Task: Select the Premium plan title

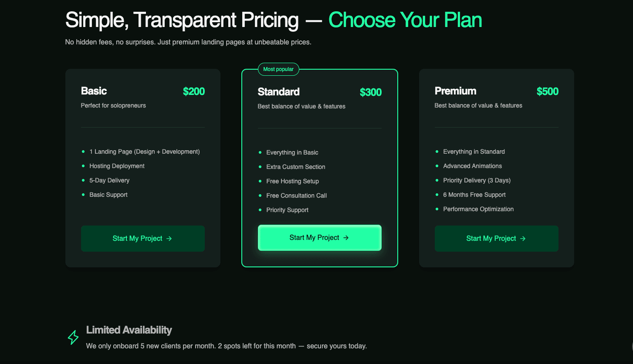Action: 455,91
